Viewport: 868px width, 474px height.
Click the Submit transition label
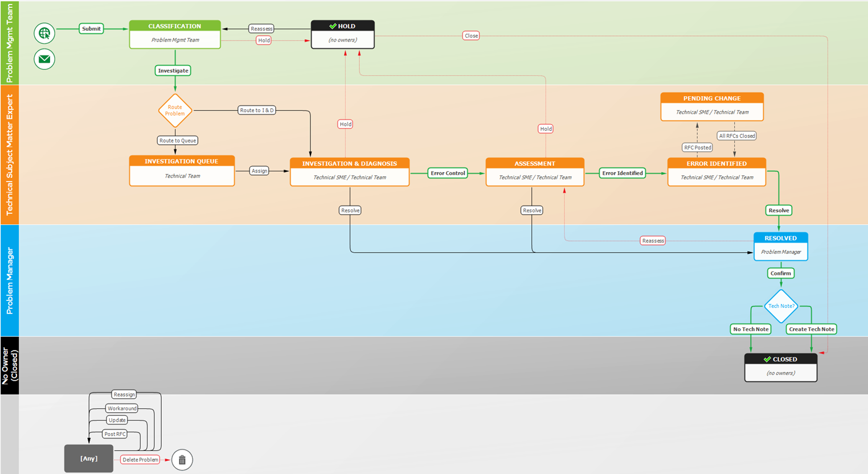91,28
